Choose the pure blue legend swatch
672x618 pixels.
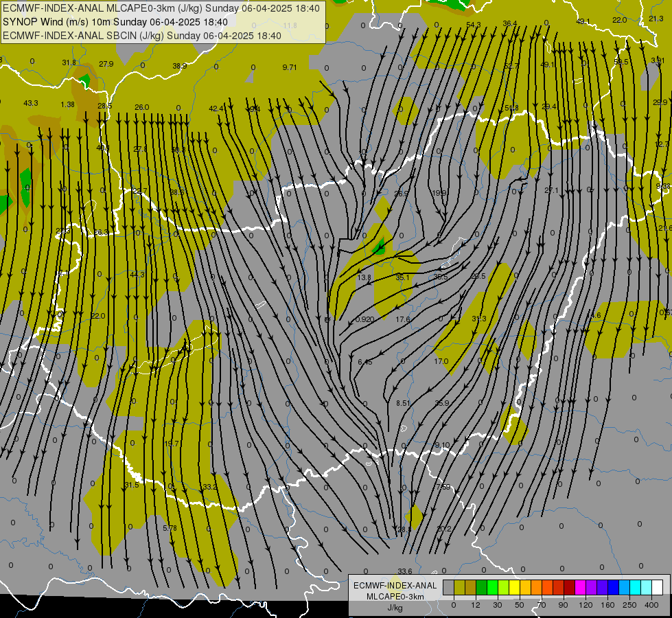point(614,587)
